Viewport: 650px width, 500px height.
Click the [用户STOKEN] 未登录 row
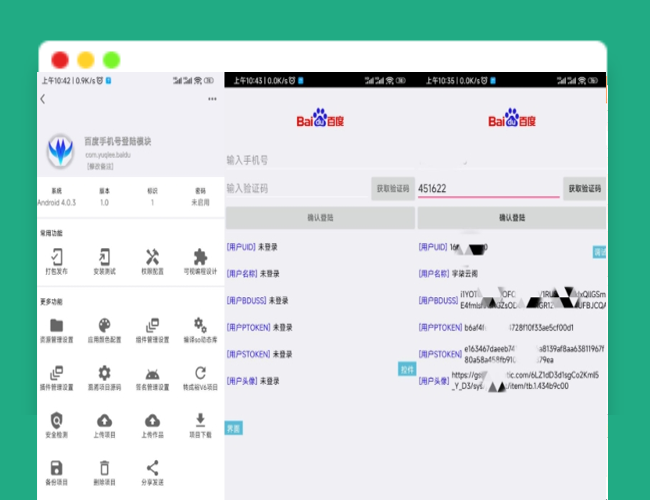(x=260, y=354)
